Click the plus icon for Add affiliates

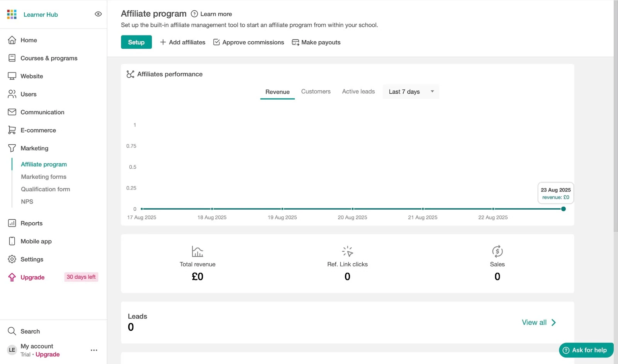pyautogui.click(x=163, y=42)
